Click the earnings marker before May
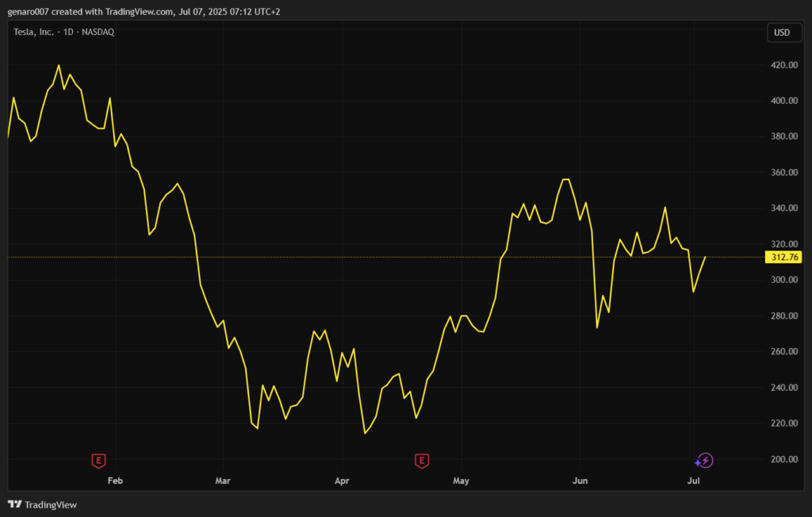The image size is (812, 517). [x=422, y=461]
